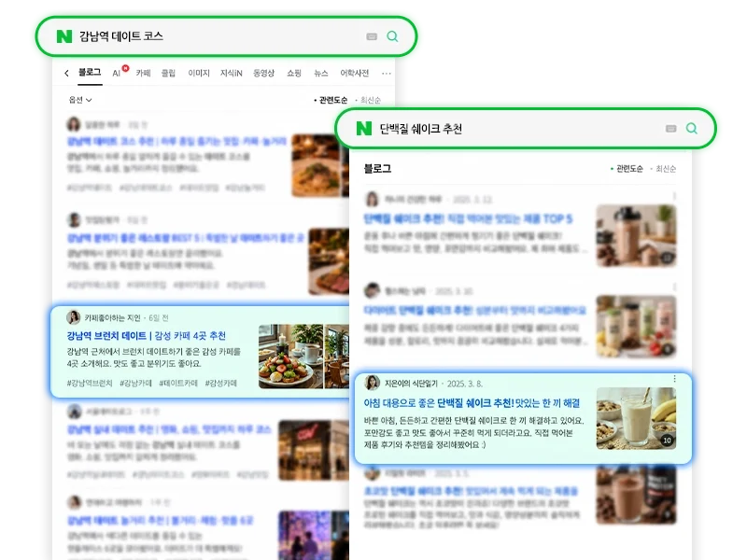Open the keyboard icon in 단백질 쉐이크 추천 search bar
747x560 pixels.
pos(670,129)
